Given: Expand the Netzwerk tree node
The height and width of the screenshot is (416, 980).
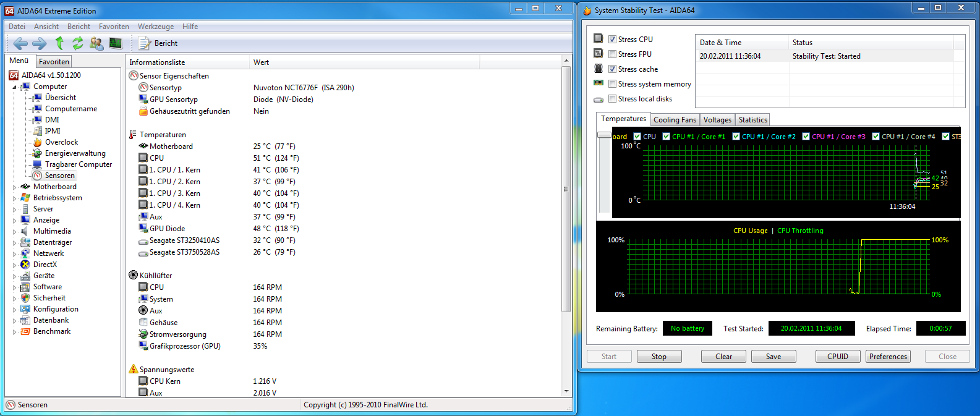Looking at the screenshot, I should coord(14,253).
